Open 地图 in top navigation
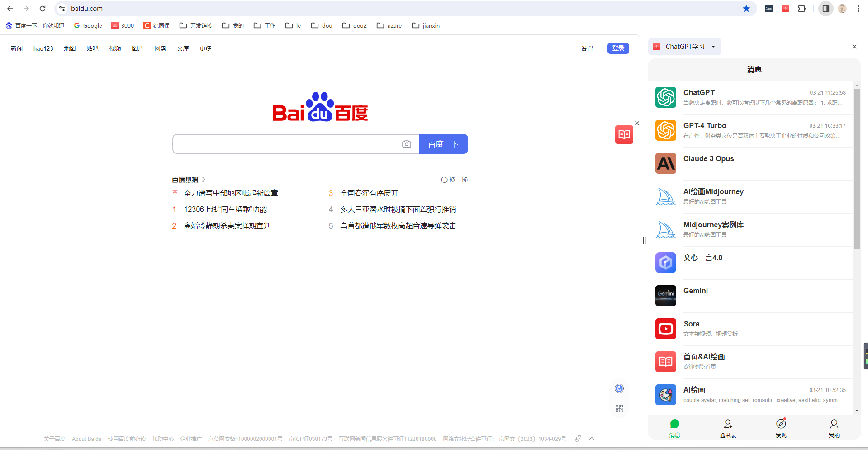868x450 pixels. (x=70, y=48)
